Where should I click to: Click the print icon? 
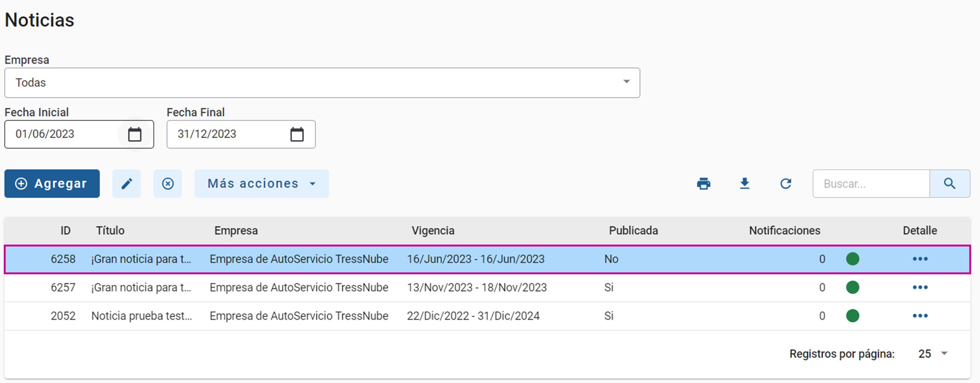[703, 184]
